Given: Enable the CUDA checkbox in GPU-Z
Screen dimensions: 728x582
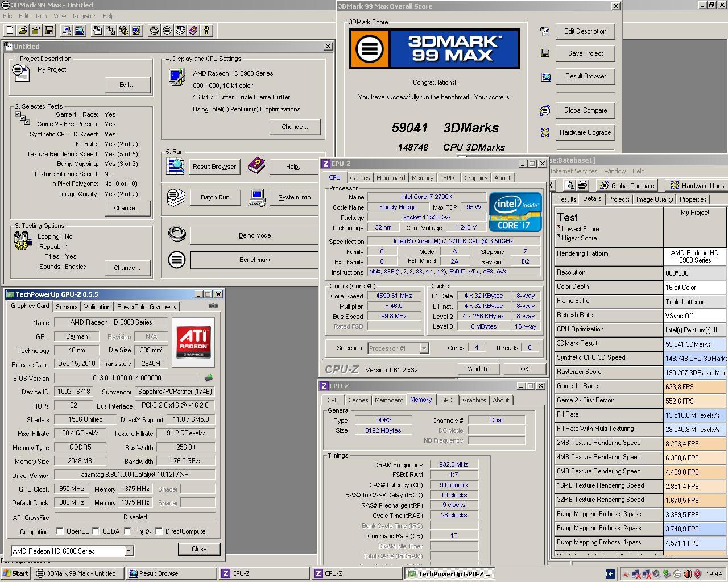Looking at the screenshot, I should pos(96,531).
